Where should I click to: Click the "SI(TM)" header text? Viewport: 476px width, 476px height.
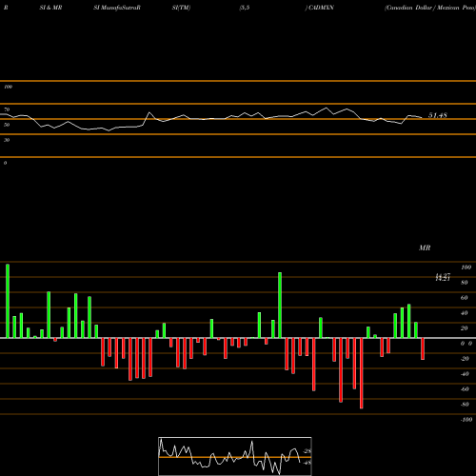(x=181, y=8)
